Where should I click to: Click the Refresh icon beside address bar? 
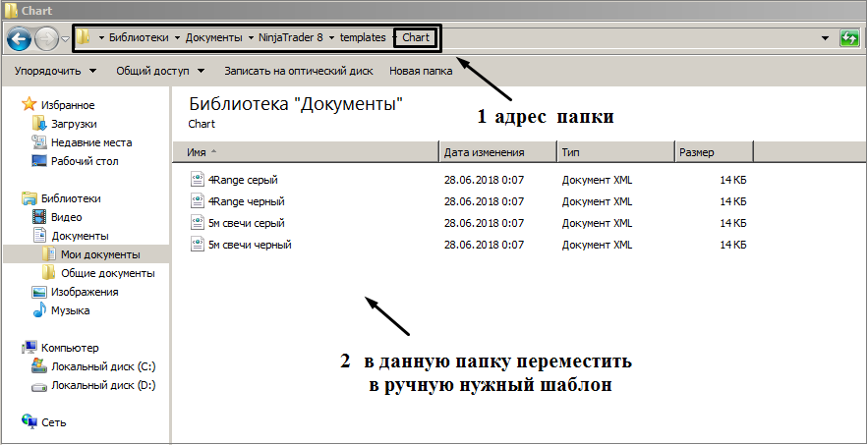pyautogui.click(x=849, y=38)
